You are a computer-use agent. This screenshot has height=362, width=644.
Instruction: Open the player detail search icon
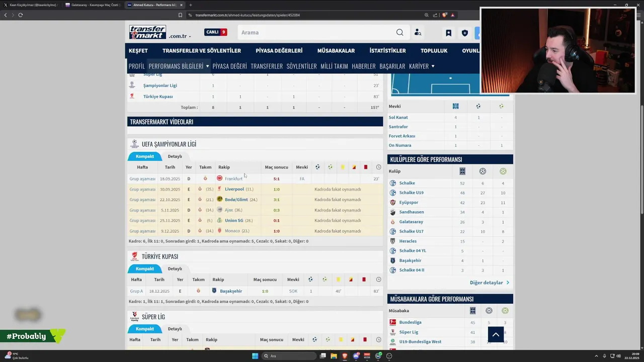click(x=418, y=33)
